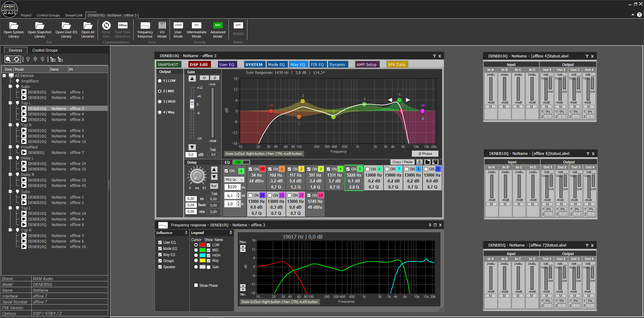This screenshot has width=644, height=318.
Task: Save EQ with the floppy icon
Action: tap(435, 162)
